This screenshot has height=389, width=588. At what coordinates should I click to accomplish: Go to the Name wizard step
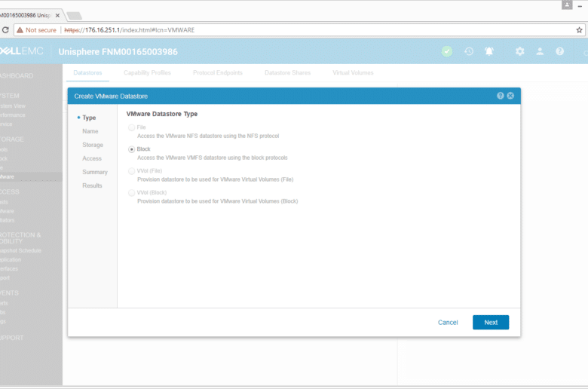click(x=90, y=131)
